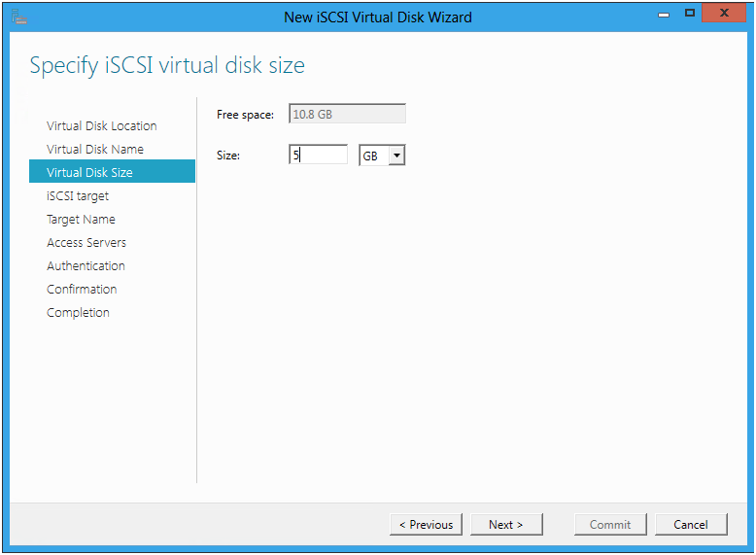The width and height of the screenshot is (756, 555).
Task: Cancel the wizard
Action: pos(691,524)
